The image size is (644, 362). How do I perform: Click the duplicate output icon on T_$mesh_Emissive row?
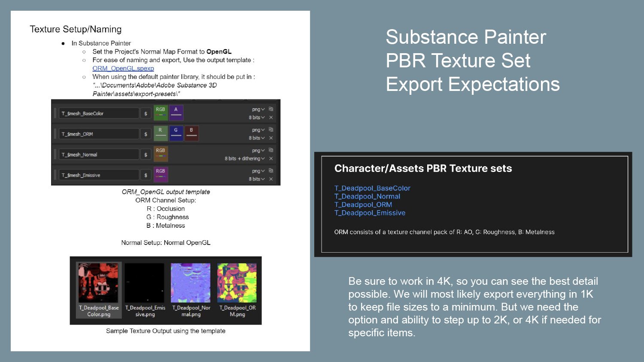[271, 171]
